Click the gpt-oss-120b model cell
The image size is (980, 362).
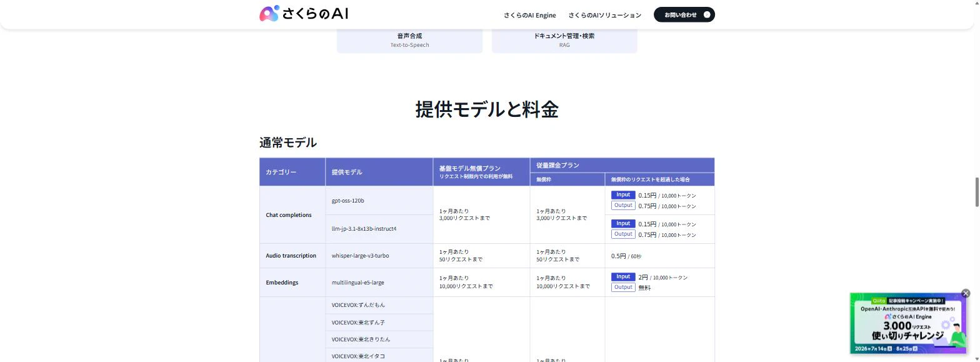(x=379, y=201)
